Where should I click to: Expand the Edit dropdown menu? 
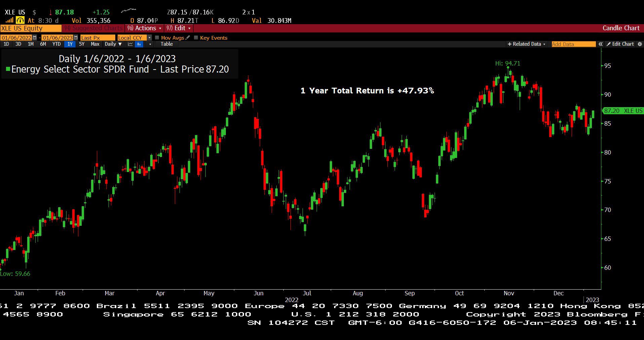178,28
